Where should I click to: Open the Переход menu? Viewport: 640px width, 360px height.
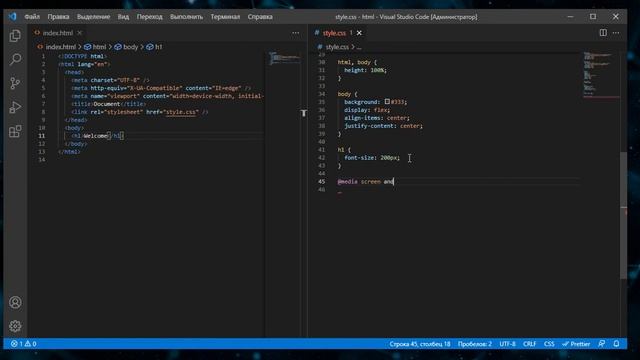tap(149, 17)
